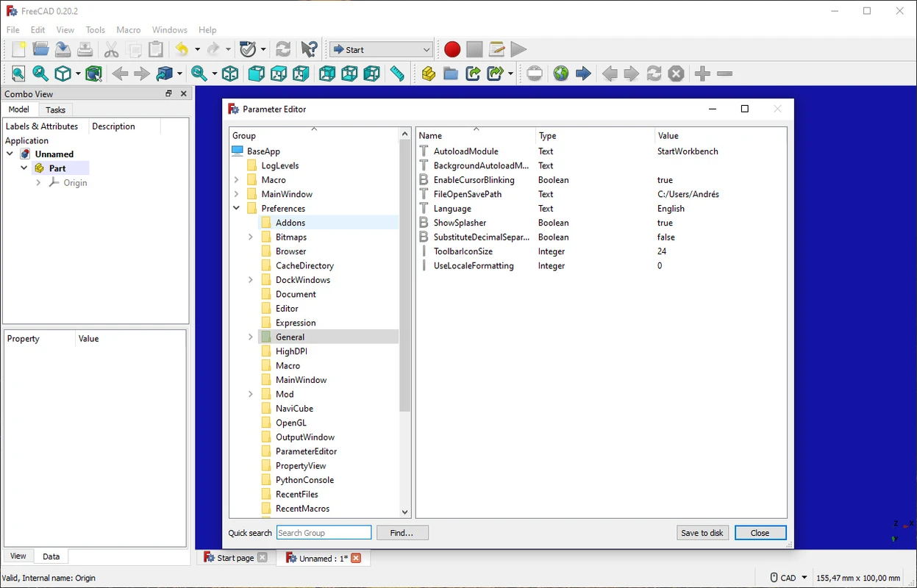Open the Tools menu
This screenshot has height=588, width=917.
(x=96, y=30)
